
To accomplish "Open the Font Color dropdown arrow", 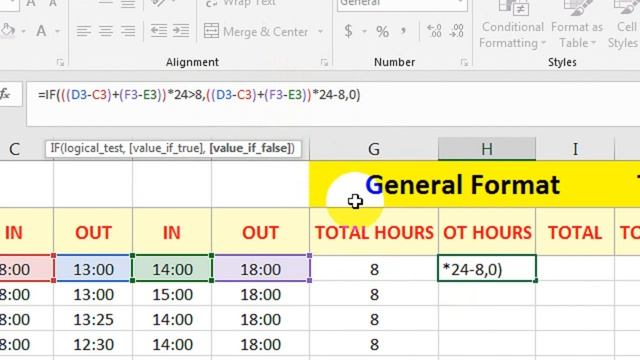I will pos(58,31).
